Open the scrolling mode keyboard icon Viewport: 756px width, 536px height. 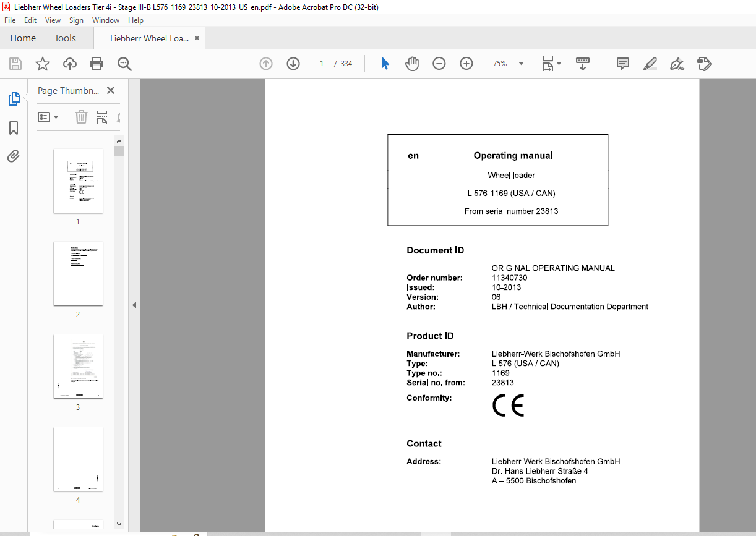point(582,64)
